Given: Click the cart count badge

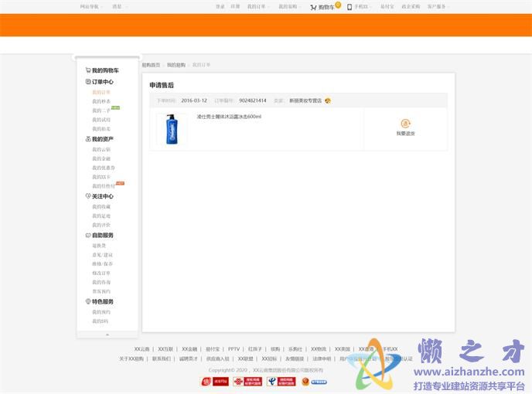Looking at the screenshot, I should click(x=338, y=5).
